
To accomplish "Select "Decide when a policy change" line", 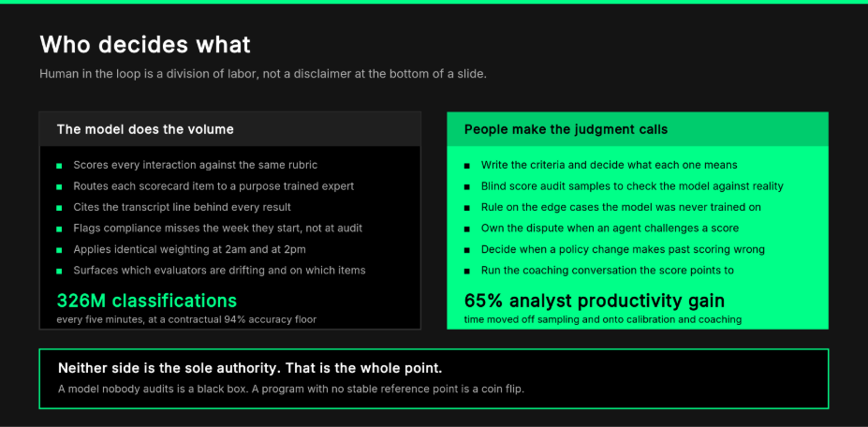I will coord(623,250).
